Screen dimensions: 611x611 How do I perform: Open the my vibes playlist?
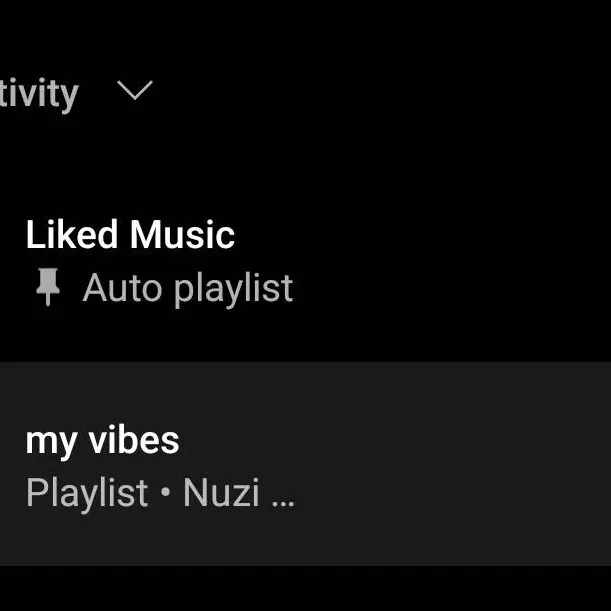[x=102, y=441]
